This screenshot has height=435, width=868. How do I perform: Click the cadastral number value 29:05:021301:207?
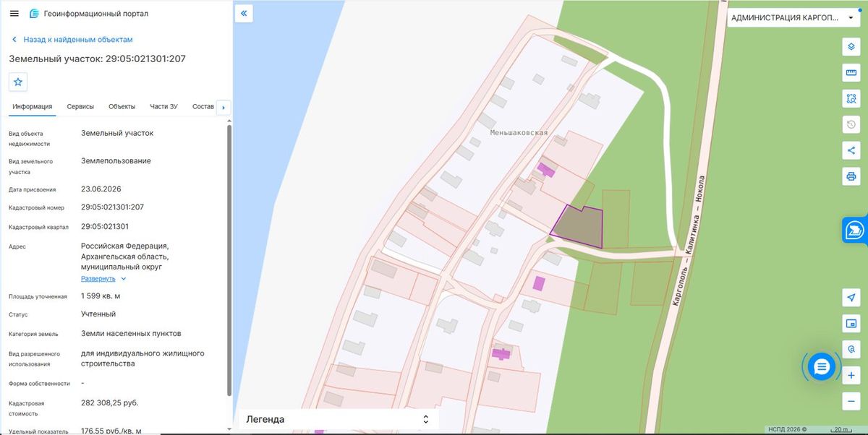pos(112,207)
